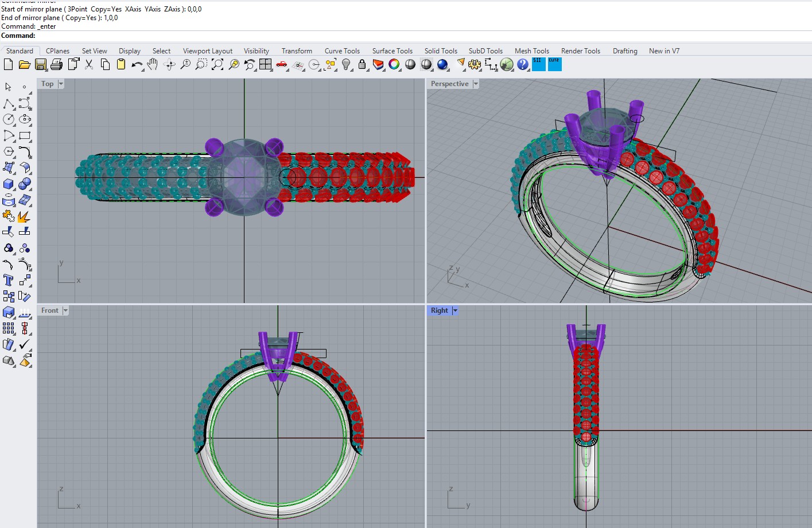The width and height of the screenshot is (812, 528).
Task: Click the blue CUT2 button
Action: click(555, 64)
